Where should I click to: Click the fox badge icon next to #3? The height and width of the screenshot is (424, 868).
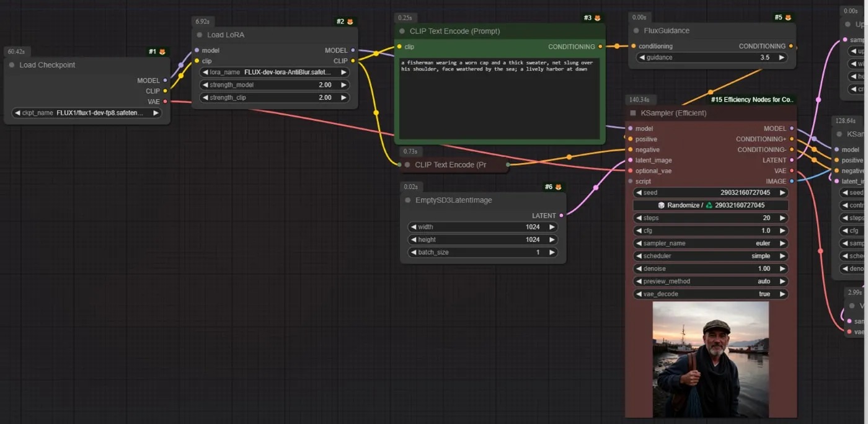[598, 18]
